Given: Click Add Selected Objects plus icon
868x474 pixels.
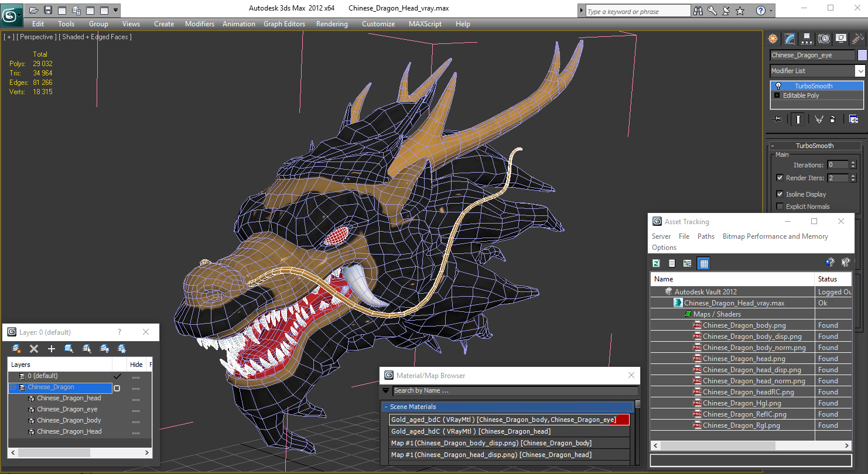Looking at the screenshot, I should tap(52, 349).
